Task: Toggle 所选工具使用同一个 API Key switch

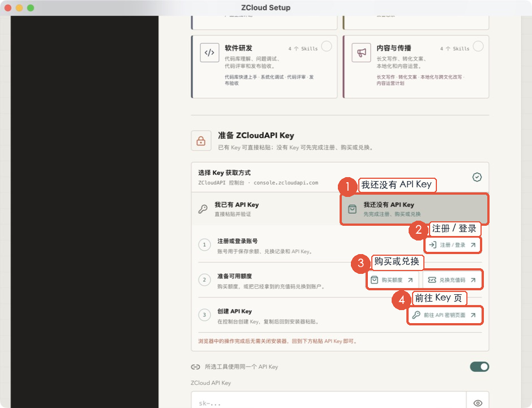Action: (x=479, y=367)
